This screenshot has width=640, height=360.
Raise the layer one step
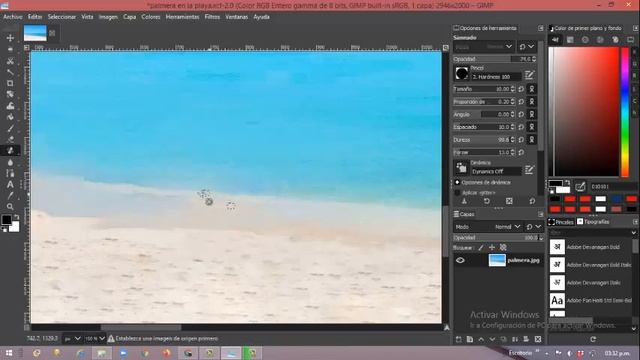[481, 339]
